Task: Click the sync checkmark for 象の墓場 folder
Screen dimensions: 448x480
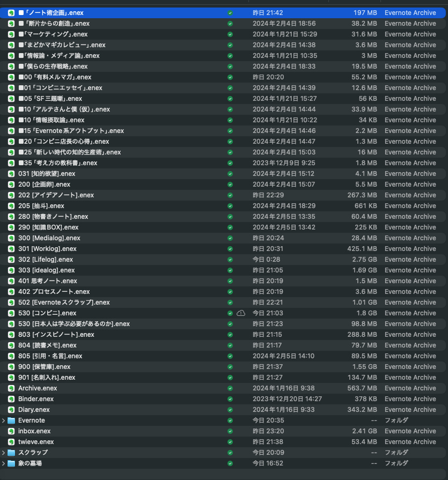Action: pyautogui.click(x=230, y=463)
